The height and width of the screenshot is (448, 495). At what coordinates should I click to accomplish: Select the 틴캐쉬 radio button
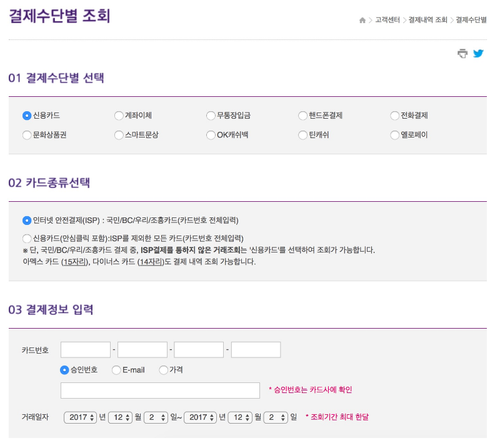pyautogui.click(x=302, y=136)
